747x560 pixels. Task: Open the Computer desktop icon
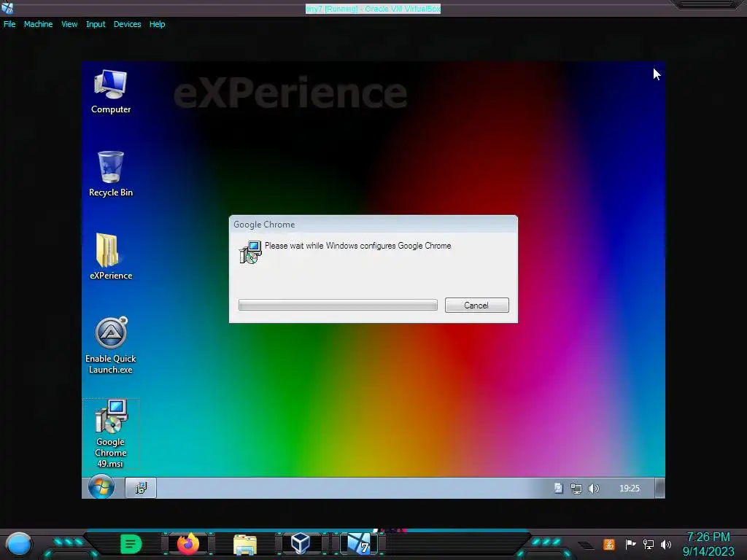tap(111, 91)
